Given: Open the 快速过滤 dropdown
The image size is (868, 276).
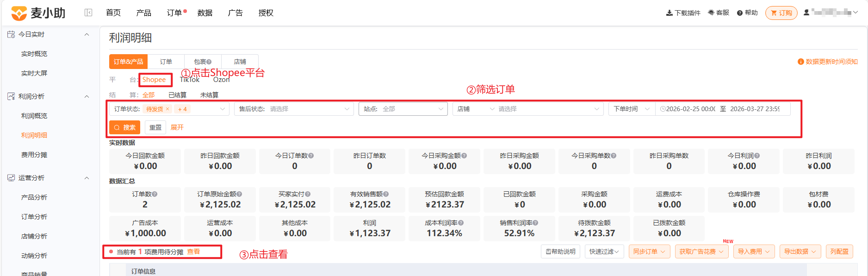Looking at the screenshot, I should click(x=604, y=251).
